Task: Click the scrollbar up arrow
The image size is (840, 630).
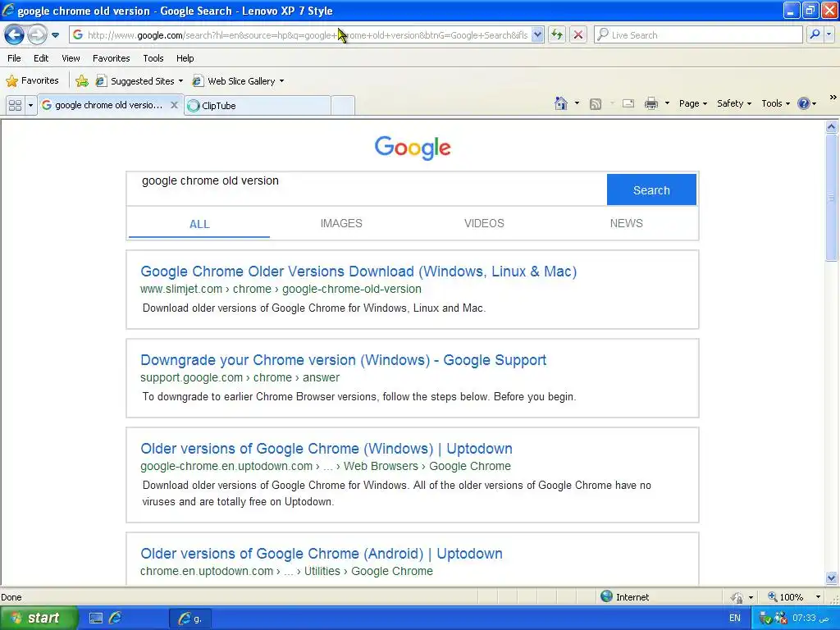Action: [x=832, y=127]
